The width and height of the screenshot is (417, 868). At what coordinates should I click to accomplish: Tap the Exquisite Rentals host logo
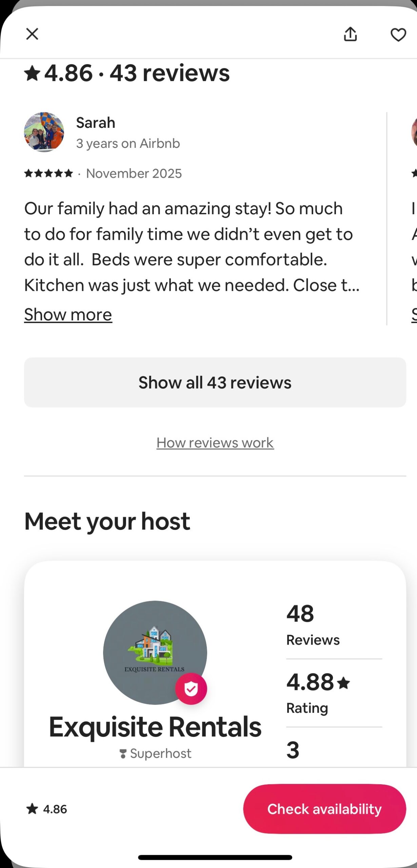(x=155, y=652)
